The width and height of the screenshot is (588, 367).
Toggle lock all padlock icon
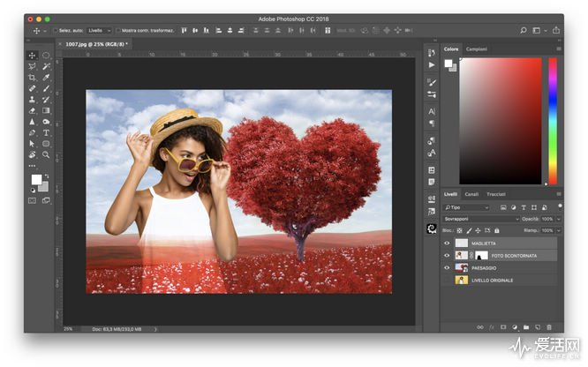click(x=497, y=230)
